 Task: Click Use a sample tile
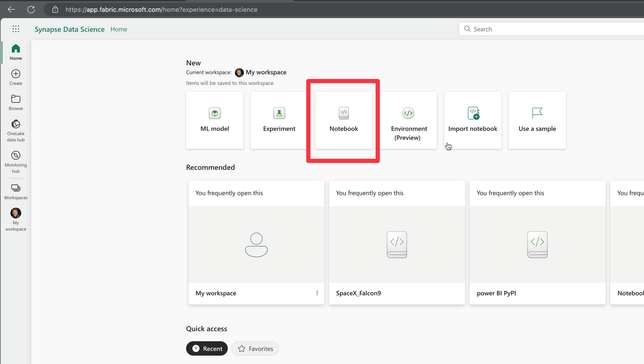click(537, 120)
